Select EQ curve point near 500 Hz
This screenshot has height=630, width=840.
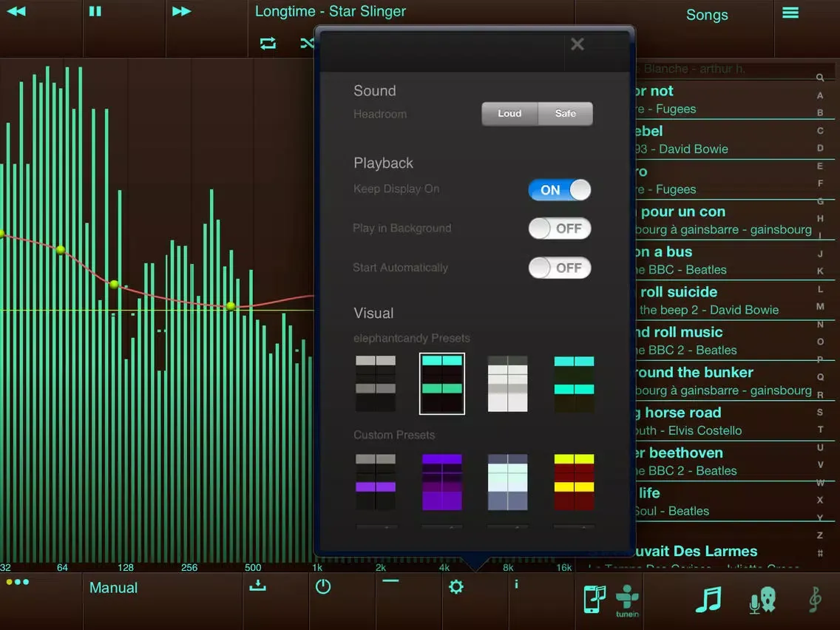pyautogui.click(x=231, y=306)
